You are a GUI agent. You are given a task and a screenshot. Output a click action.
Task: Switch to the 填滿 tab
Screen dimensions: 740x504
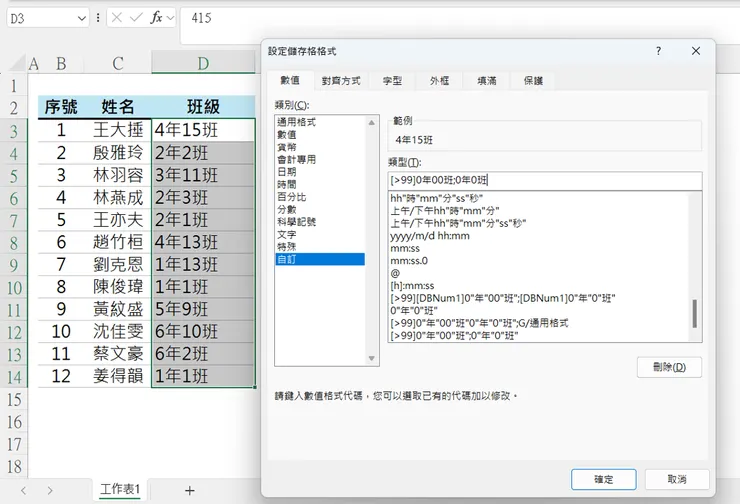(487, 81)
